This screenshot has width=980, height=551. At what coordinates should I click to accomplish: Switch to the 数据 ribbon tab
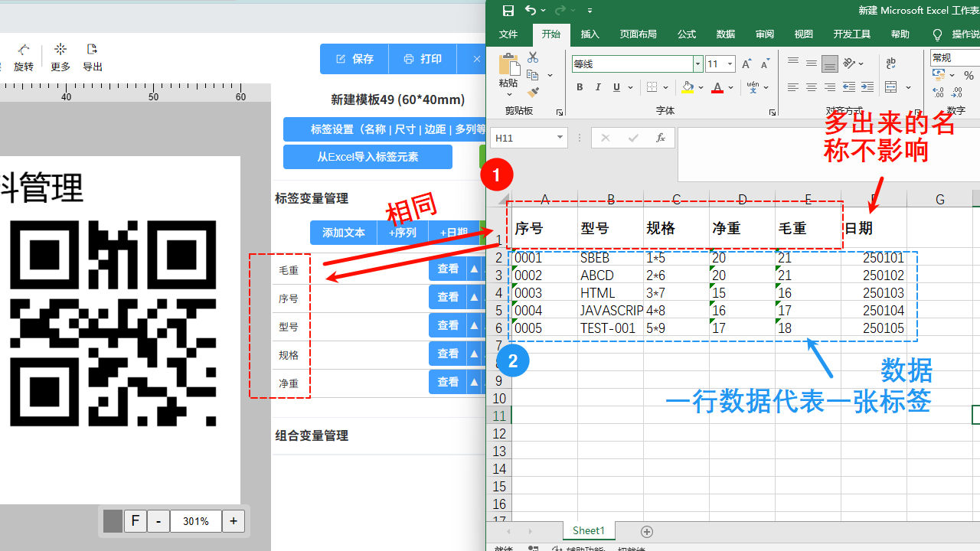[726, 34]
